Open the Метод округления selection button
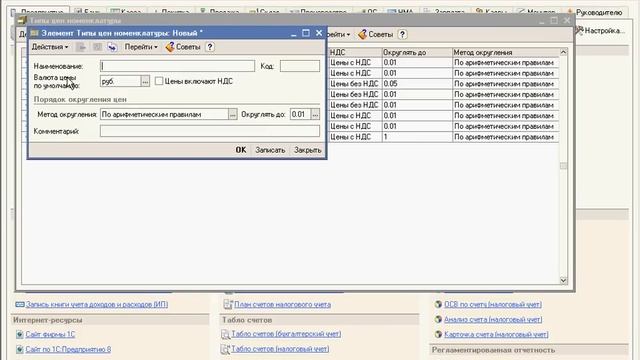Screen dimensions: 640x360 click(233, 114)
